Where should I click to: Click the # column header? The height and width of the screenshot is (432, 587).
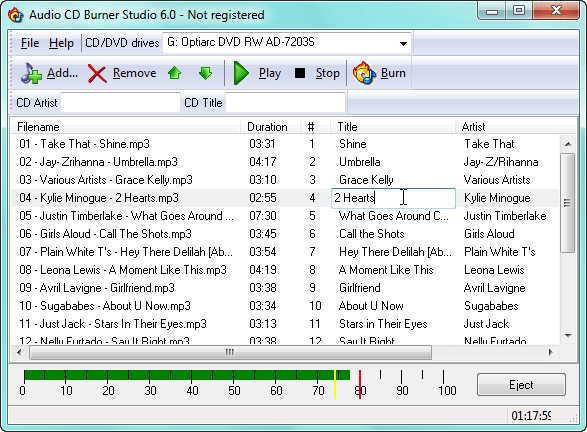click(x=316, y=127)
